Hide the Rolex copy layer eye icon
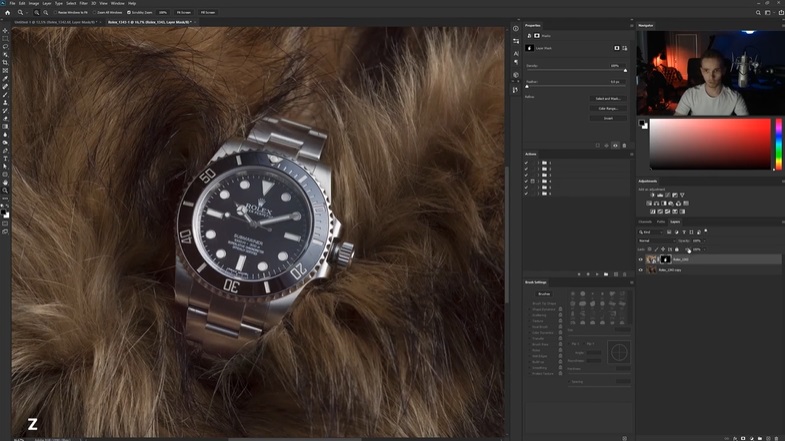Viewport: 785px width, 441px height. [640, 270]
